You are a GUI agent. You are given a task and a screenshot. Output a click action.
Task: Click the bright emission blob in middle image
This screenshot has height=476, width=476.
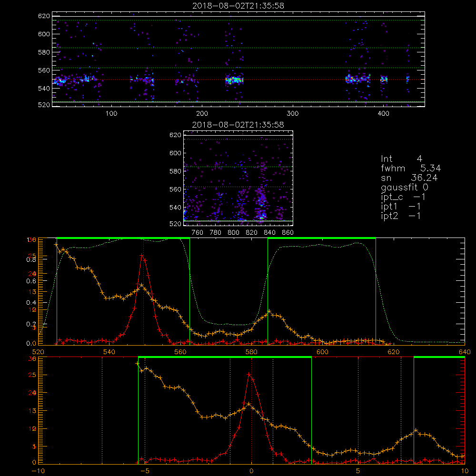coord(262,216)
